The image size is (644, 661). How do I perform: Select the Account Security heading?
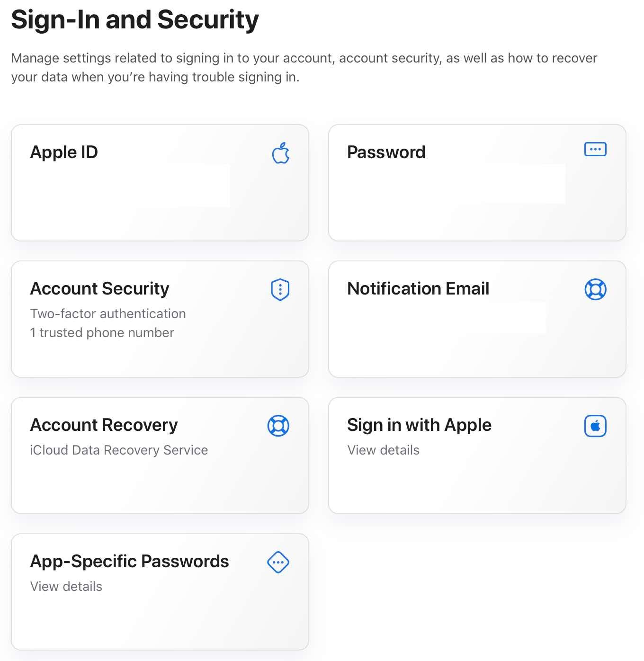(x=99, y=289)
